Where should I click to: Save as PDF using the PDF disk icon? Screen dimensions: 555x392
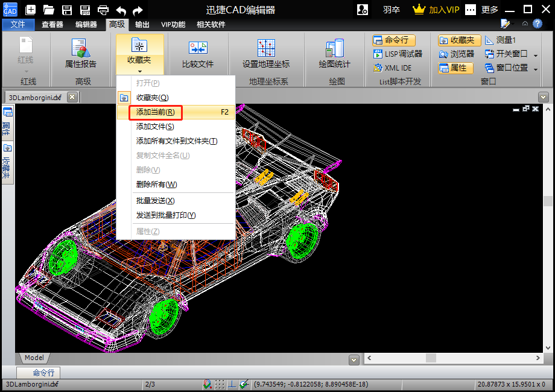click(85, 10)
